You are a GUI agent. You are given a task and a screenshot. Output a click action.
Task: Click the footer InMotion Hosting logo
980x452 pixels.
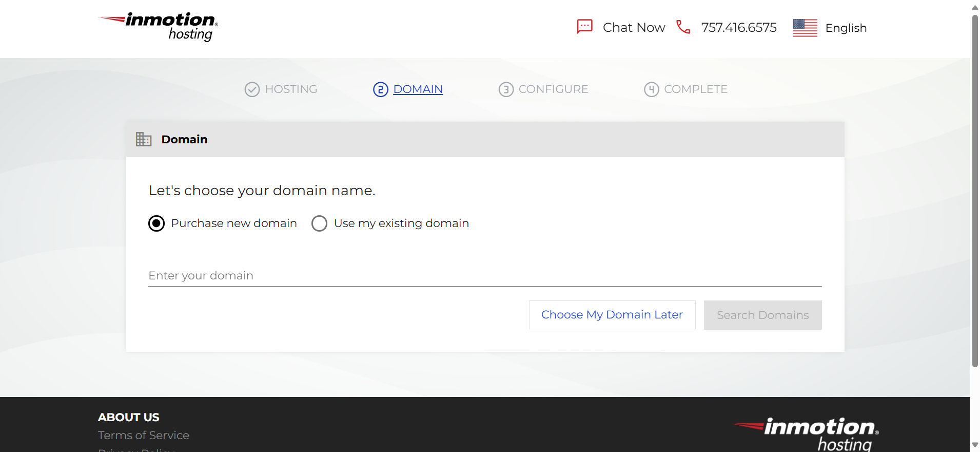tap(806, 435)
